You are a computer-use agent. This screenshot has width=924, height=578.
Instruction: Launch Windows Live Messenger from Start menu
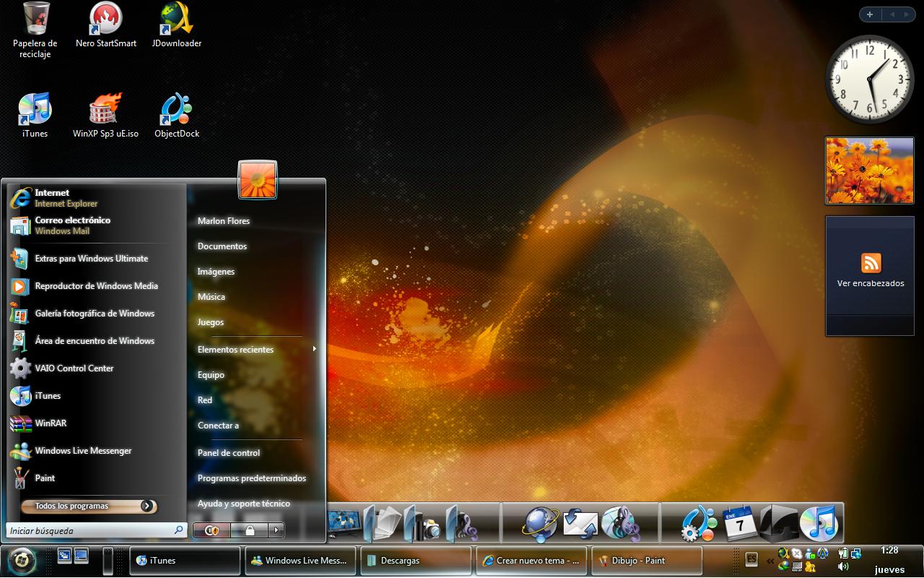[96, 451]
